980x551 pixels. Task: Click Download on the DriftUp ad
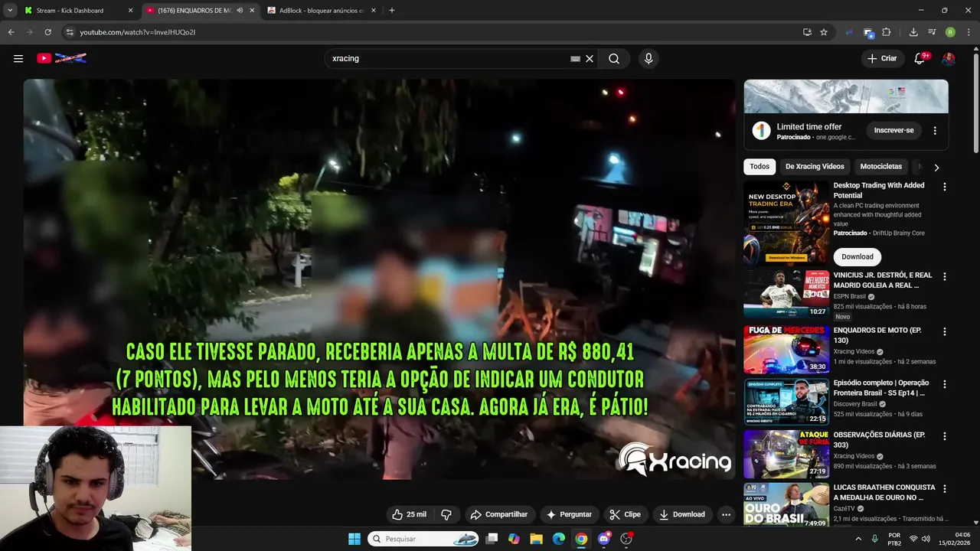coord(857,257)
